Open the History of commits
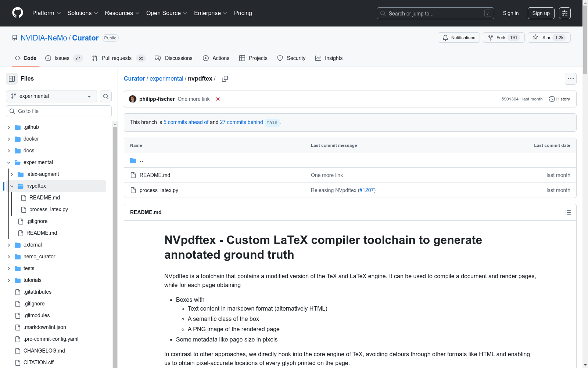Viewport: 588px width, 368px height. (x=559, y=99)
